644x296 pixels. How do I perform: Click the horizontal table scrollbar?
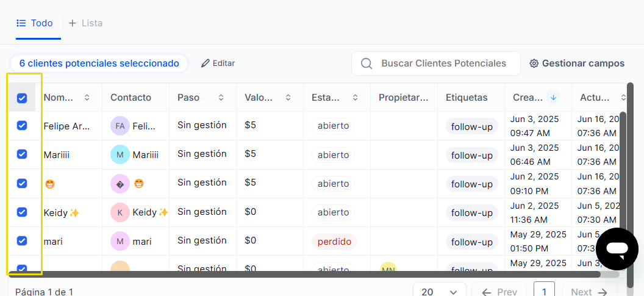click(304, 274)
